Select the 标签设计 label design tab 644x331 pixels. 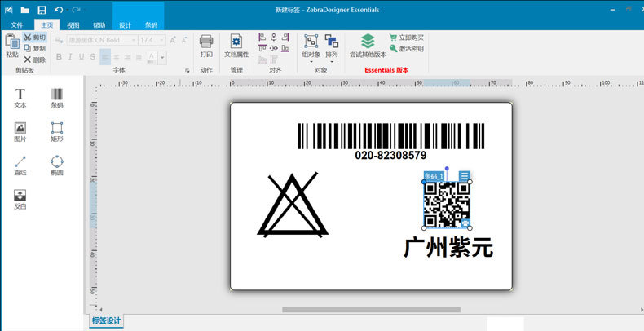pyautogui.click(x=106, y=320)
